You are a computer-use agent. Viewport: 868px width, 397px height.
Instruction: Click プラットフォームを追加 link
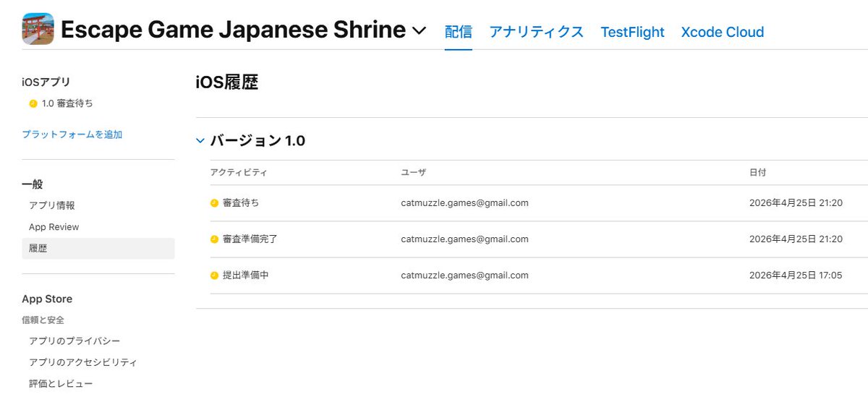pos(72,135)
